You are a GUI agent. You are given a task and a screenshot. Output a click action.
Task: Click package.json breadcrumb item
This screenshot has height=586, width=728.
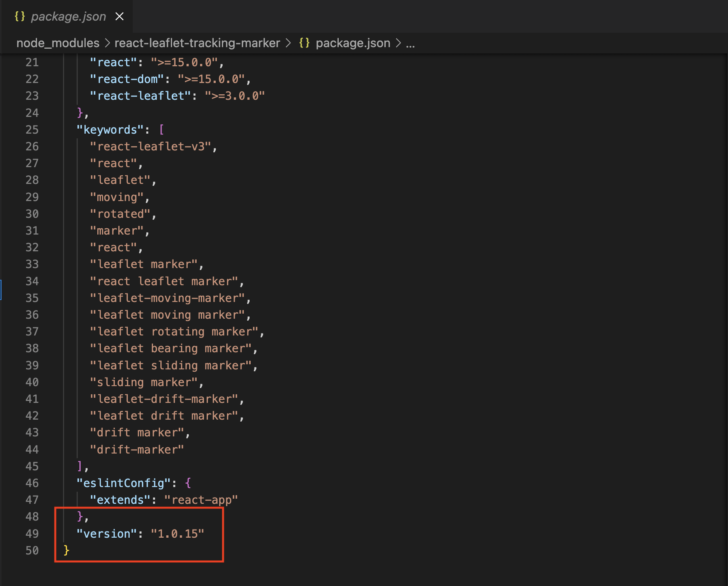[353, 43]
